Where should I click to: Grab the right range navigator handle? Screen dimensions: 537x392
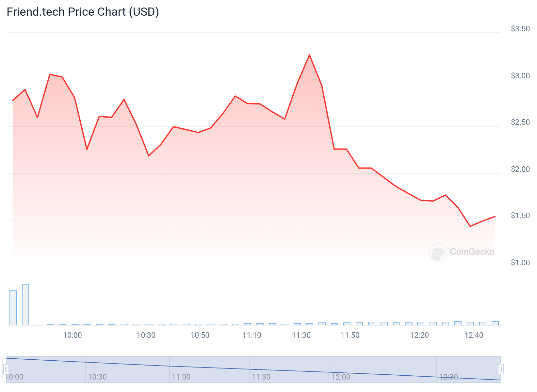coord(500,369)
